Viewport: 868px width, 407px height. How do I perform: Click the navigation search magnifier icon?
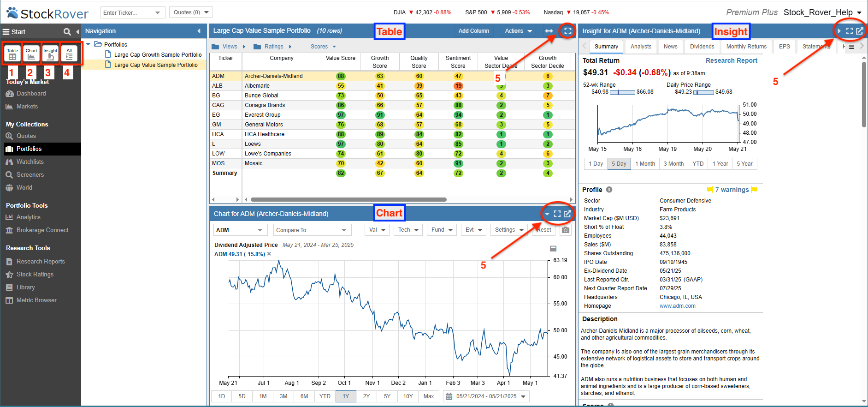click(x=67, y=31)
